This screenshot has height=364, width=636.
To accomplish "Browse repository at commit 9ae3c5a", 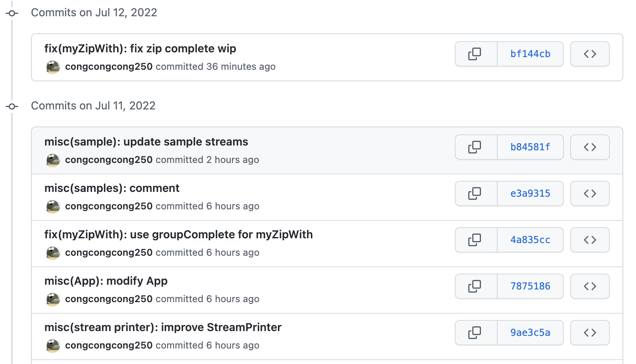I will point(590,333).
